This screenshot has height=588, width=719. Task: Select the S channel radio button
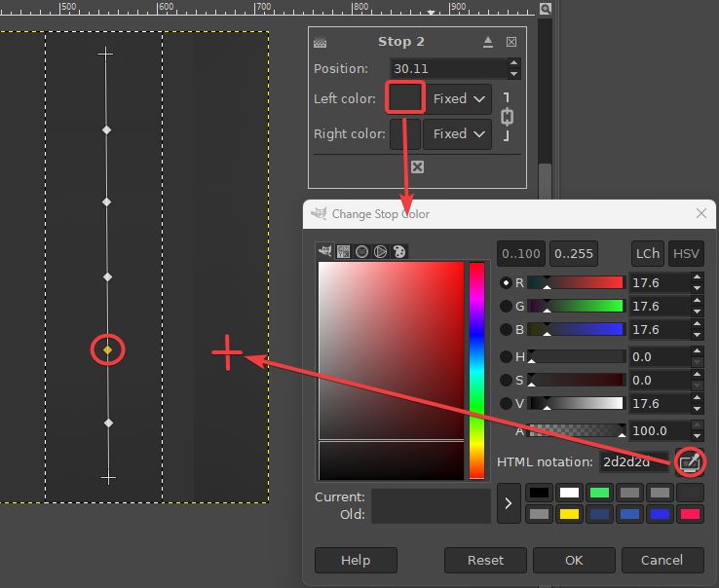tap(506, 380)
